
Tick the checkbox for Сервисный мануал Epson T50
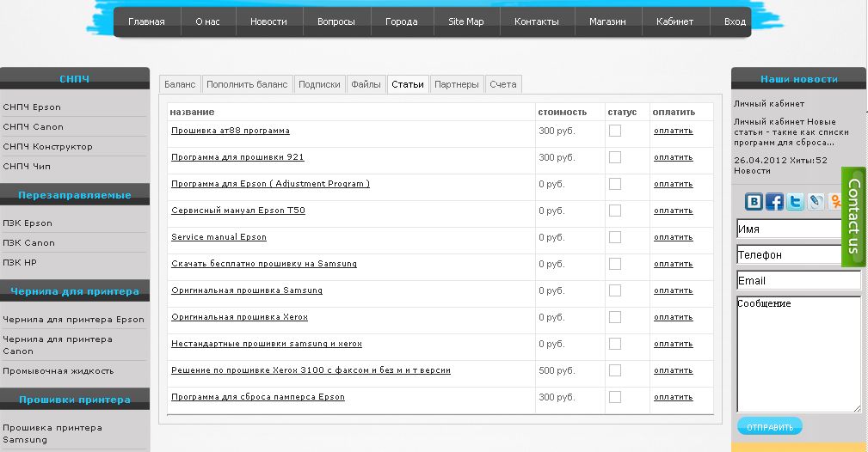615,211
